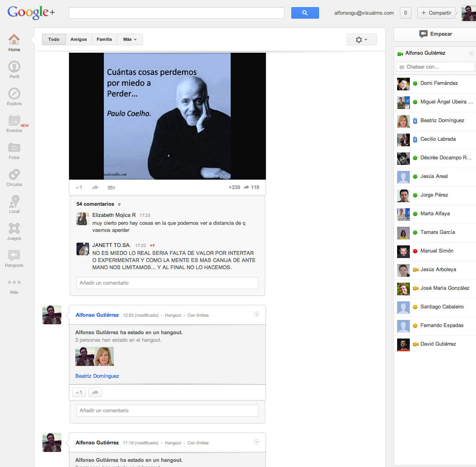The width and height of the screenshot is (476, 467).
Task: Click the Empezar hangout button
Action: point(435,34)
